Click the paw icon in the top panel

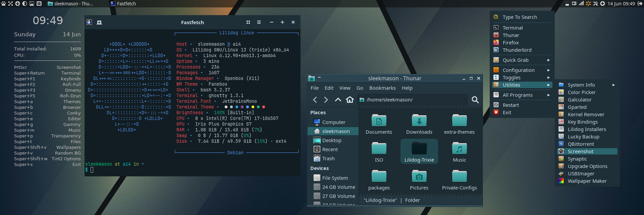3,3
